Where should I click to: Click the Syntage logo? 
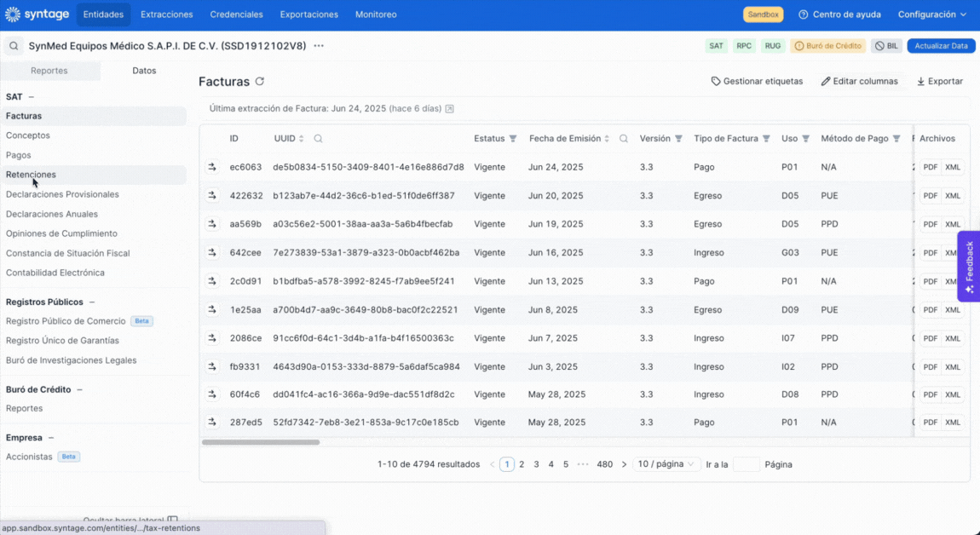pos(37,14)
